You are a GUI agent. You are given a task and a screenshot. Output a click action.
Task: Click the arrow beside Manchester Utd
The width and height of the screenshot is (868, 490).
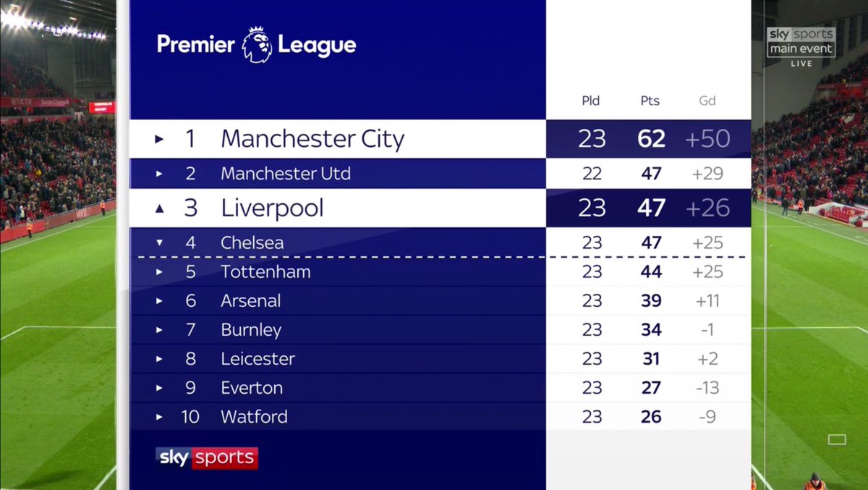coord(160,174)
